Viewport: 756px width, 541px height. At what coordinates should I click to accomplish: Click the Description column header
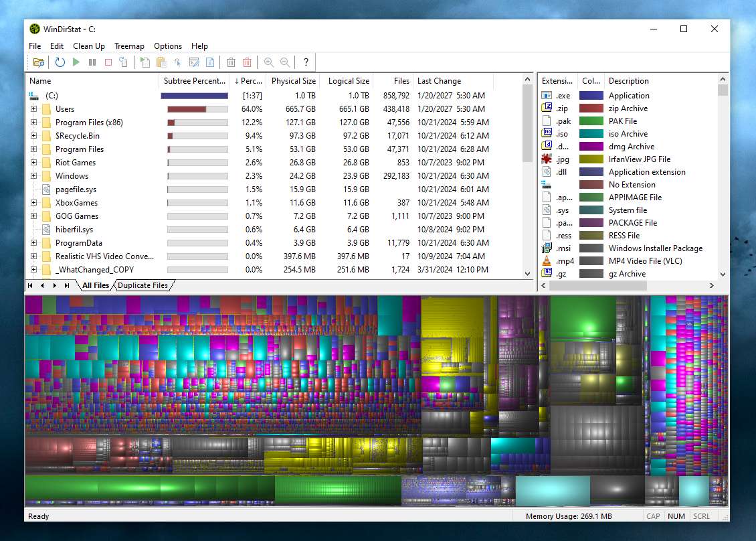pos(660,81)
